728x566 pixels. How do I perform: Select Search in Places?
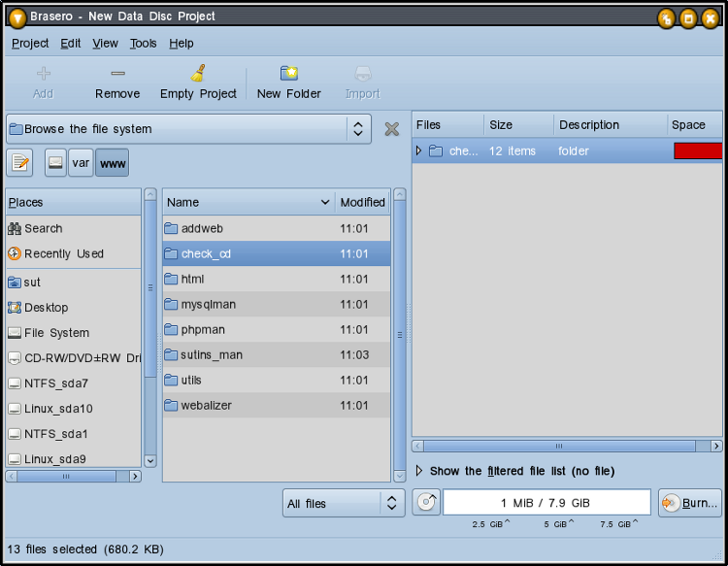74,228
